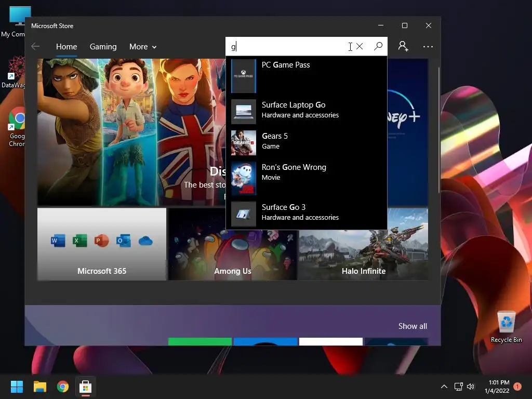532x399 pixels.
Task: Click the volume speaker icon in tray
Action: pyautogui.click(x=471, y=387)
